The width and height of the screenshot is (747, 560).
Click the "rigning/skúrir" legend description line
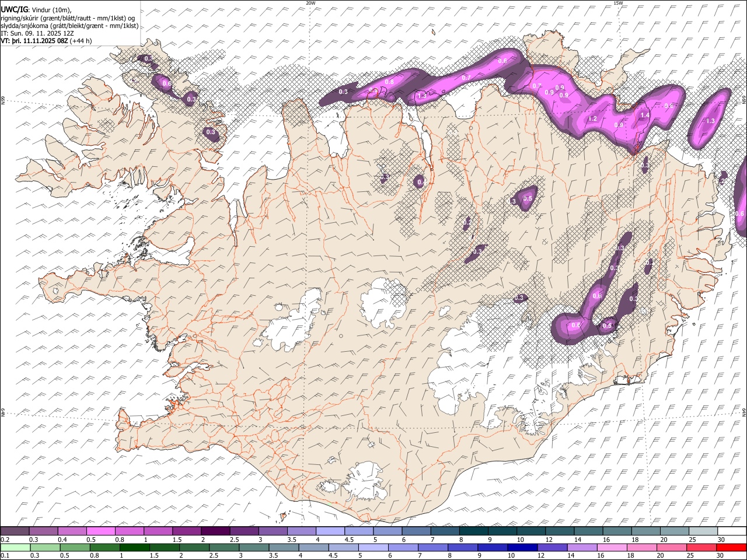(x=68, y=17)
